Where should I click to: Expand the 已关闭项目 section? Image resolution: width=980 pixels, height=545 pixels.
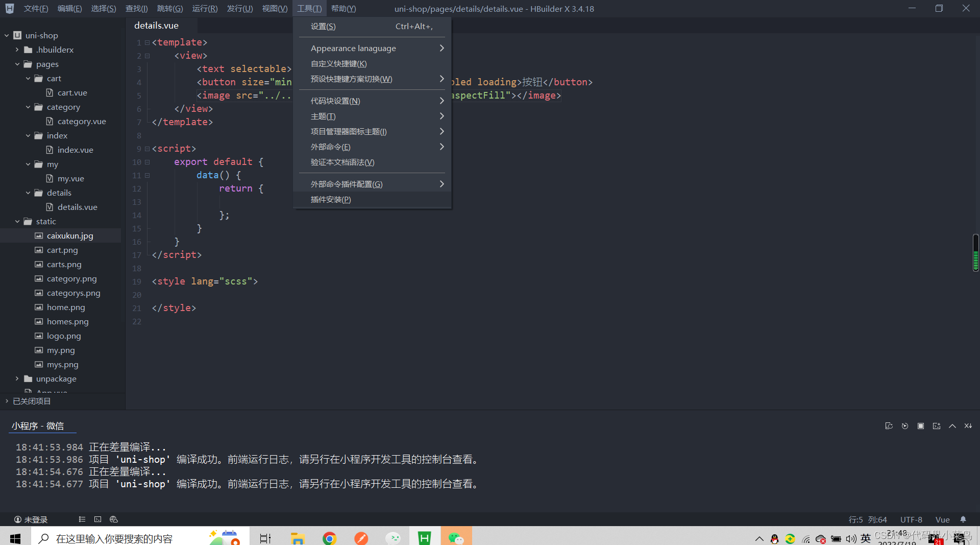click(7, 401)
